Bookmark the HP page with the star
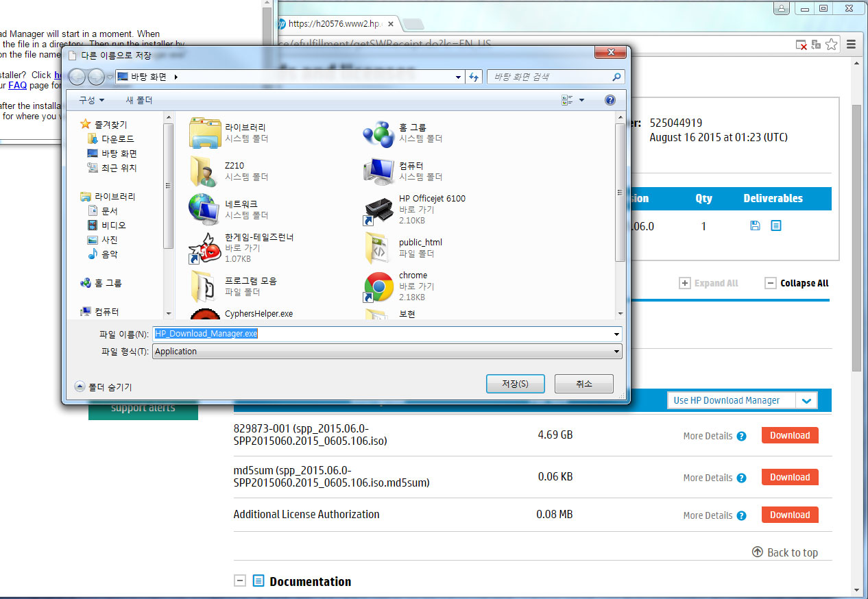This screenshot has width=868, height=599. (x=831, y=45)
